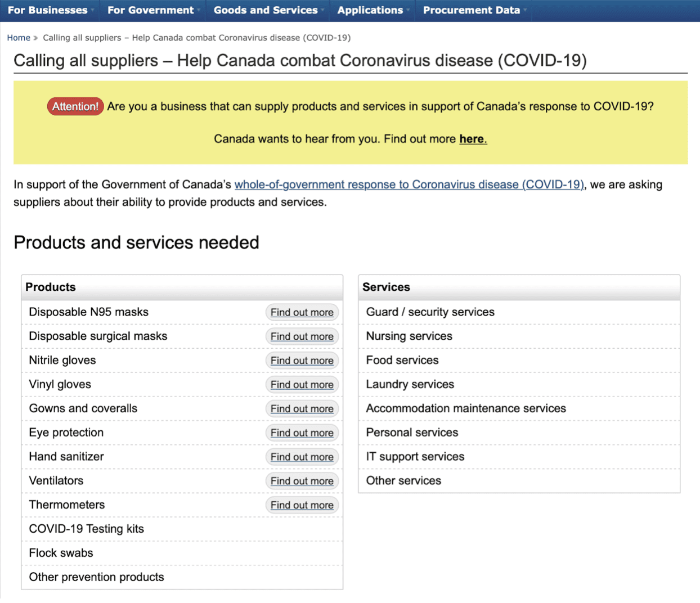700x603 pixels.
Task: Select the COVID-19 Testing kits row
Action: 87,529
